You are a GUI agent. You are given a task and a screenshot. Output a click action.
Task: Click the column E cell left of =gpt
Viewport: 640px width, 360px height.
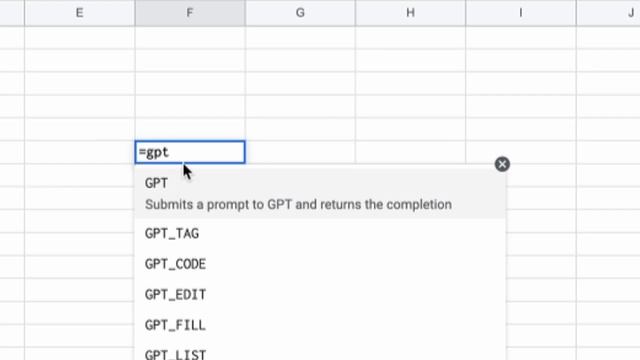click(x=80, y=152)
